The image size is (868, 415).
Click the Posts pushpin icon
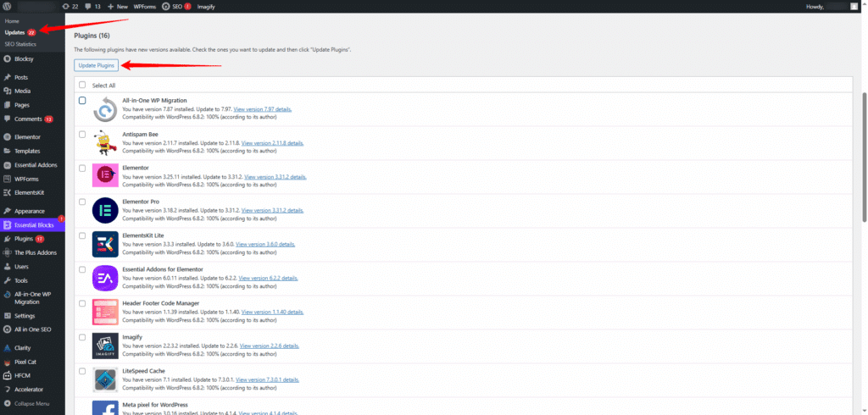click(x=7, y=77)
